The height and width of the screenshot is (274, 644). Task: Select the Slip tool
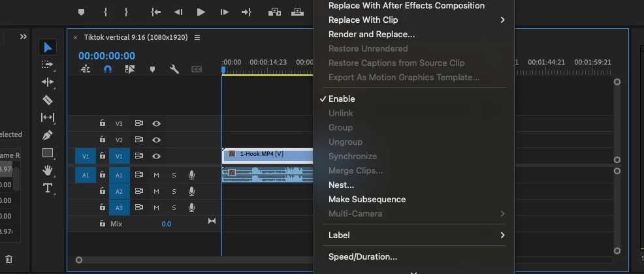48,117
